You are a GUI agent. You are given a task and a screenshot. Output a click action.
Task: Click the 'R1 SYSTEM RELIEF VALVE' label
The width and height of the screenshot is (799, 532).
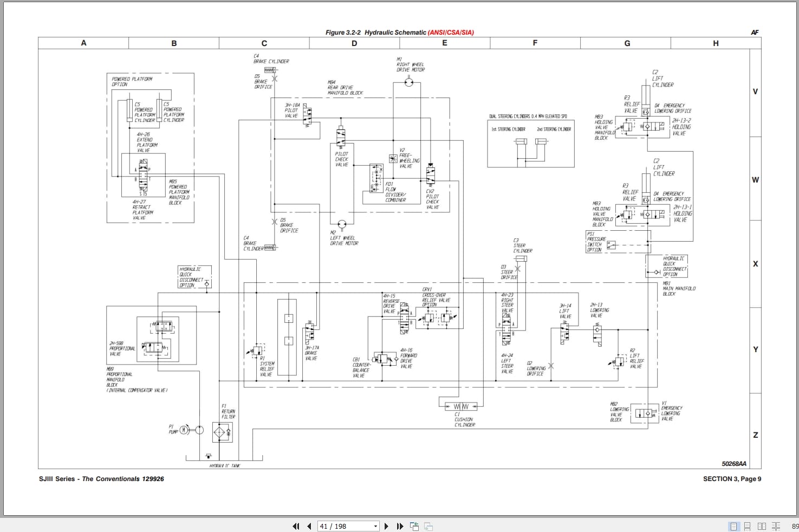pyautogui.click(x=267, y=366)
